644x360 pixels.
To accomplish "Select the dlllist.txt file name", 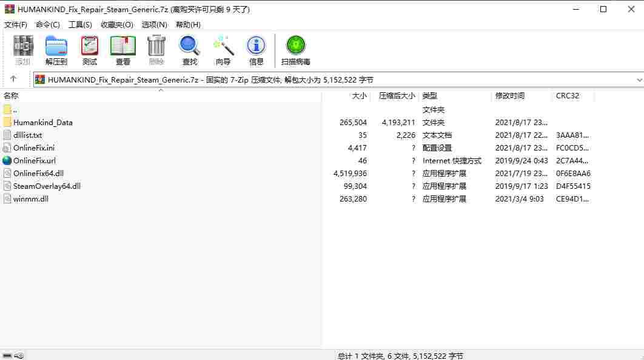I will click(27, 135).
